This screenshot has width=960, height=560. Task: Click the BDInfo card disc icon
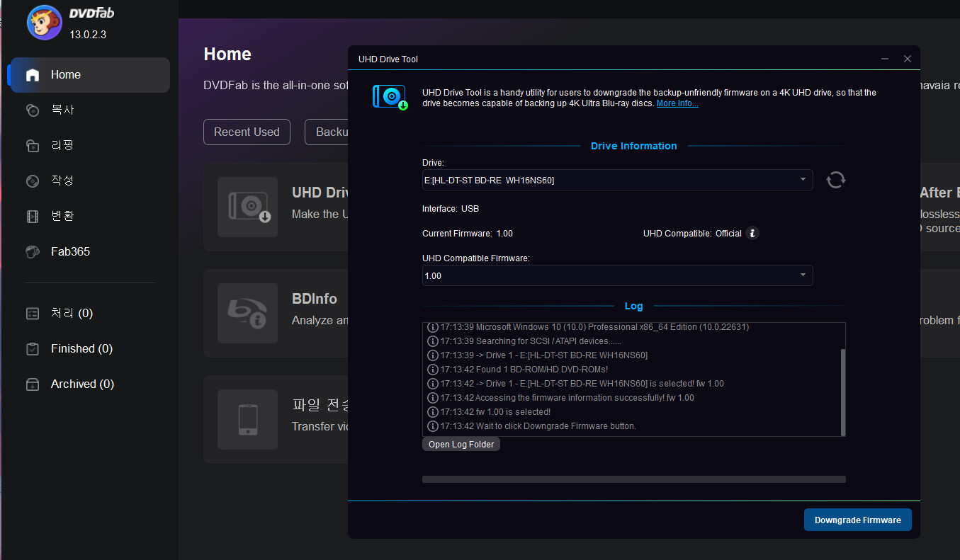pyautogui.click(x=247, y=313)
